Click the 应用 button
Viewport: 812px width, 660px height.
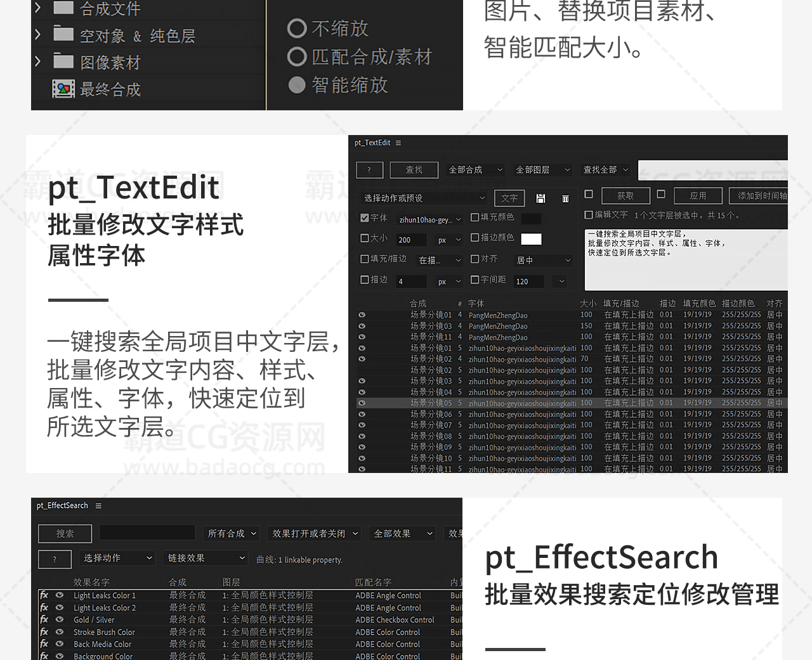(x=698, y=196)
